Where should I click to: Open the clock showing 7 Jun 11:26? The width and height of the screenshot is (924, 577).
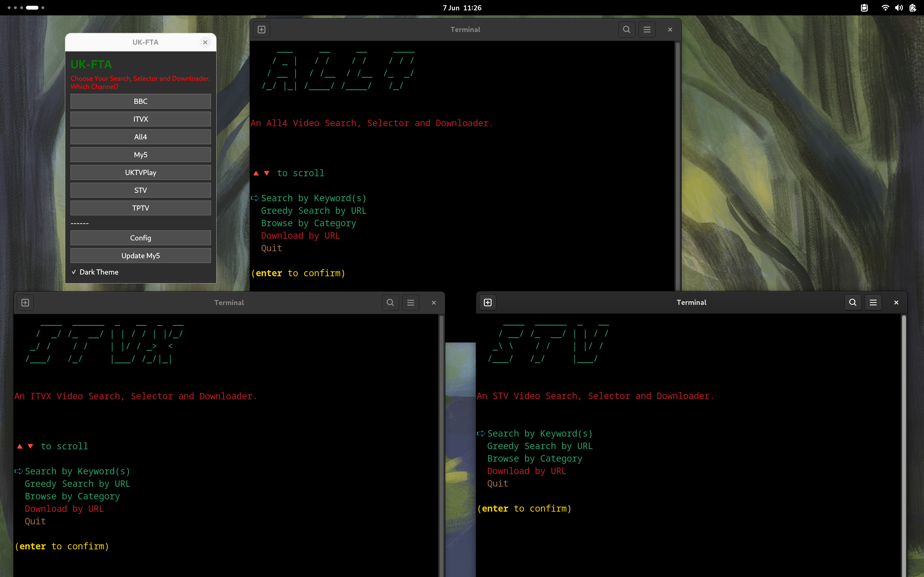[x=462, y=8]
